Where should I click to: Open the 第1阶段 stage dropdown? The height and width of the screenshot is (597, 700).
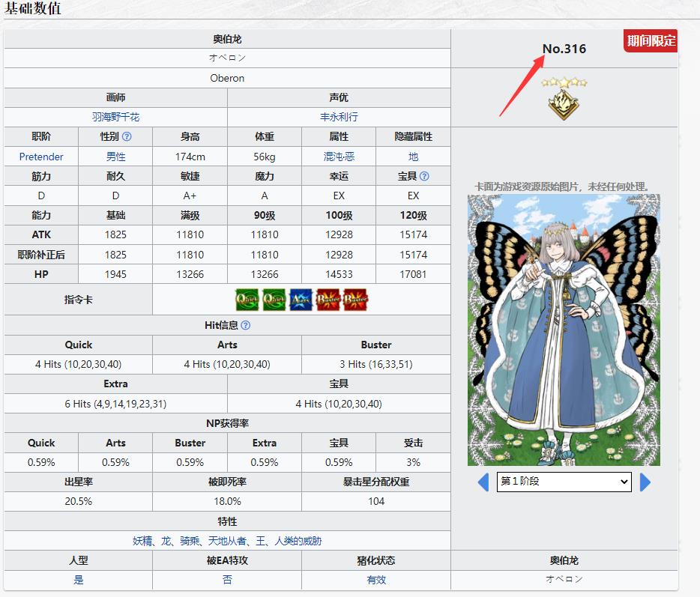click(x=564, y=482)
